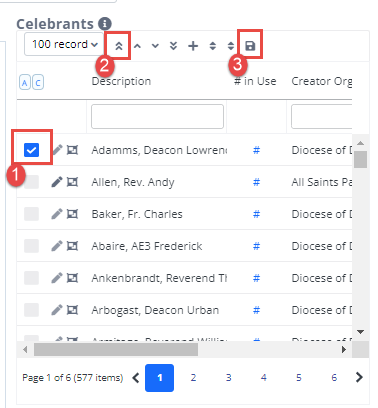Select the checkbox for Allen, Rev. Andy
Screen dimensions: 378x408
31,182
